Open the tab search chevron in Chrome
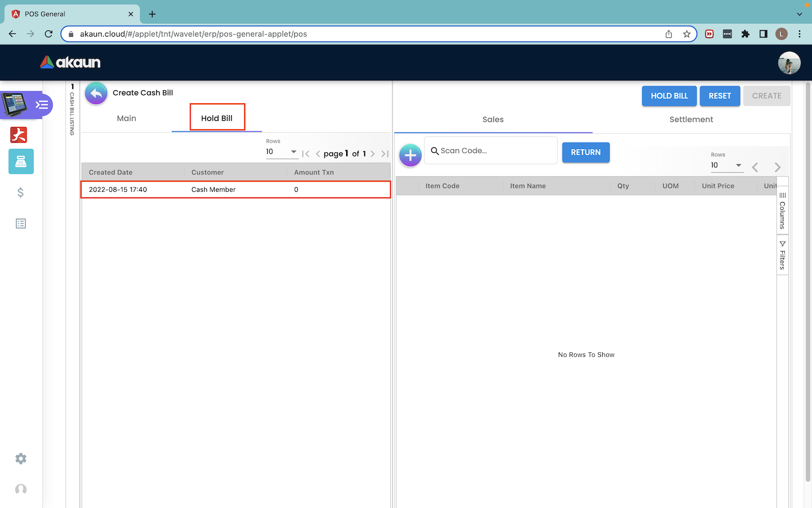This screenshot has height=508, width=812. (x=800, y=14)
